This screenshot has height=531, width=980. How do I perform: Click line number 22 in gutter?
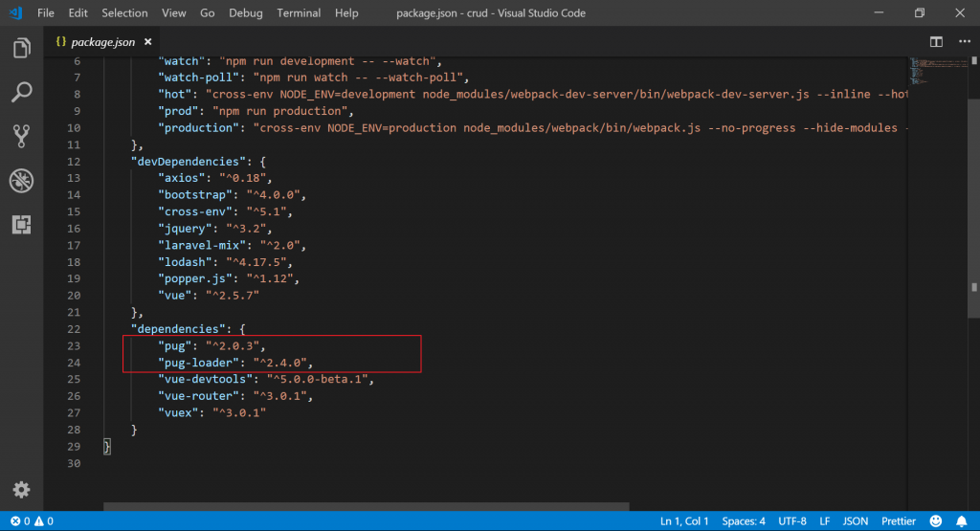coord(74,328)
